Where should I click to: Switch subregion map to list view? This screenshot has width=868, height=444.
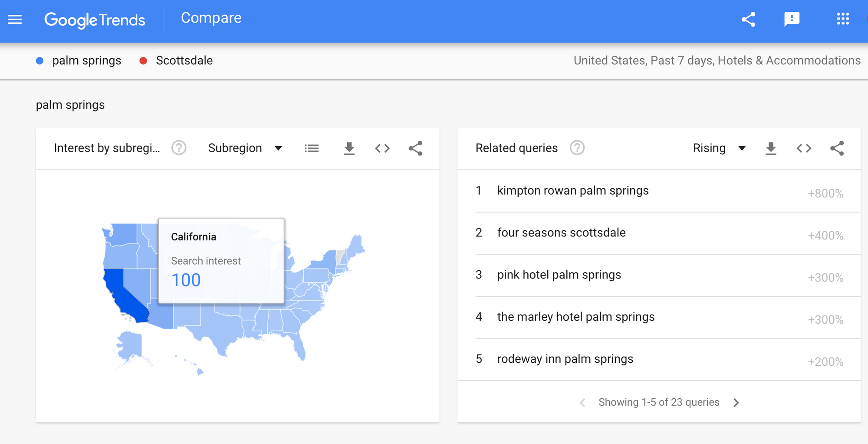(312, 149)
